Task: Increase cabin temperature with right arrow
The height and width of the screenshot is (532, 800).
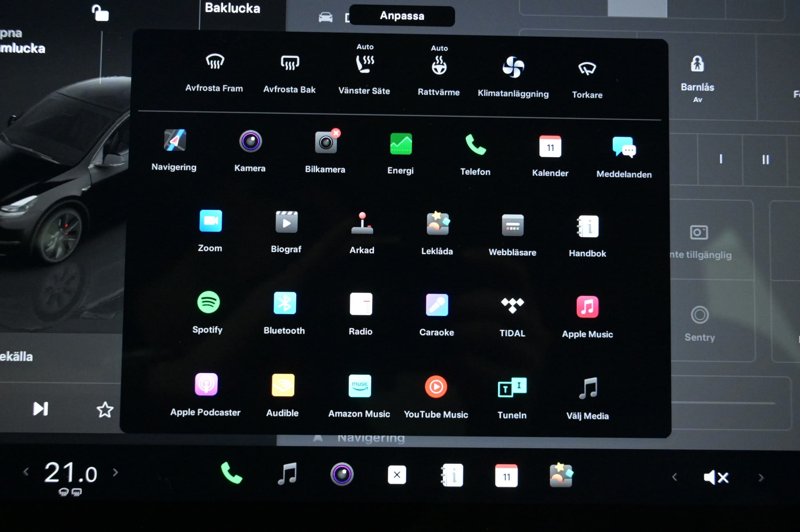Action: coord(116,472)
